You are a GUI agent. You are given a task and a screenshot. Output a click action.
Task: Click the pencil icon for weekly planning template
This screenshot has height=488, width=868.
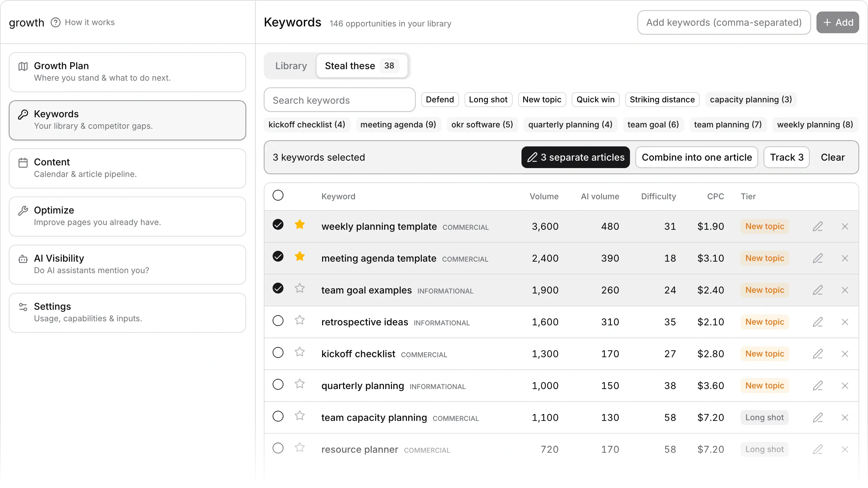818,226
